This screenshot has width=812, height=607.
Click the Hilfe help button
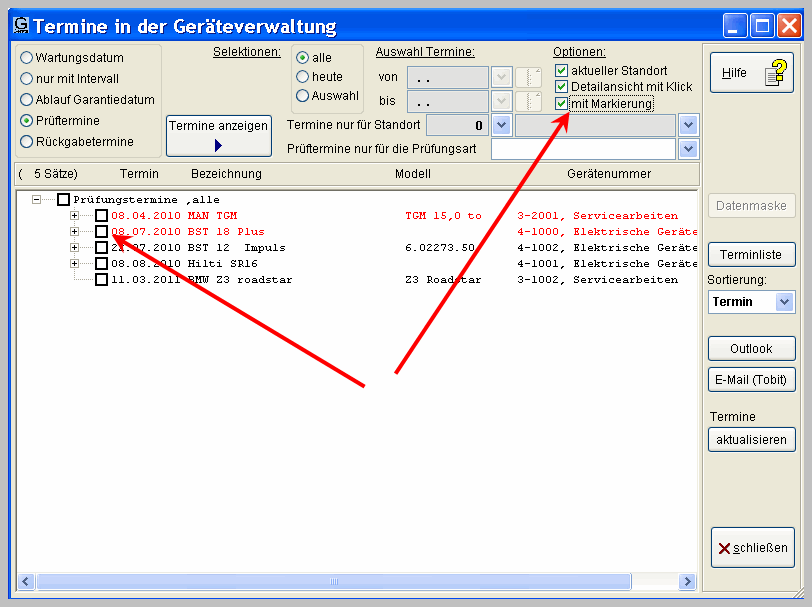[751, 73]
